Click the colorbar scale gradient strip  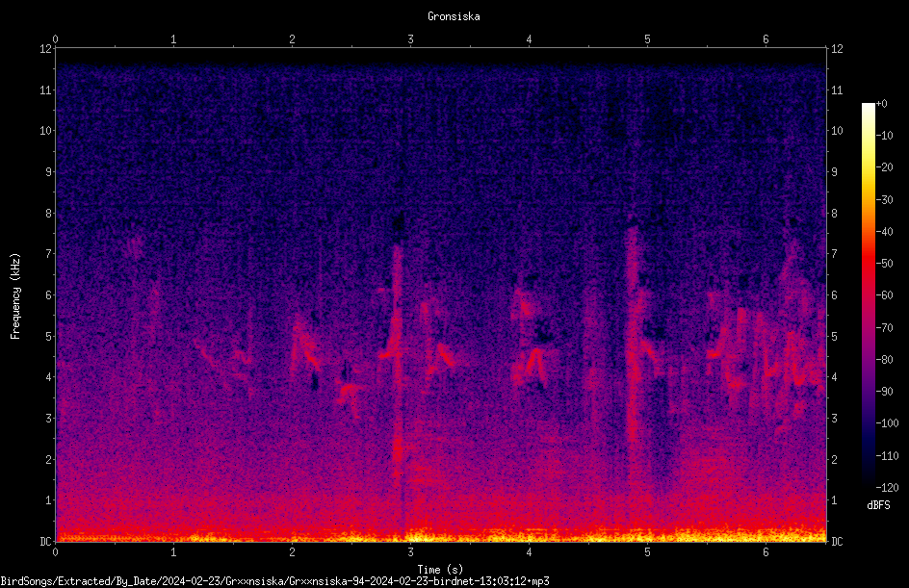[x=868, y=294]
